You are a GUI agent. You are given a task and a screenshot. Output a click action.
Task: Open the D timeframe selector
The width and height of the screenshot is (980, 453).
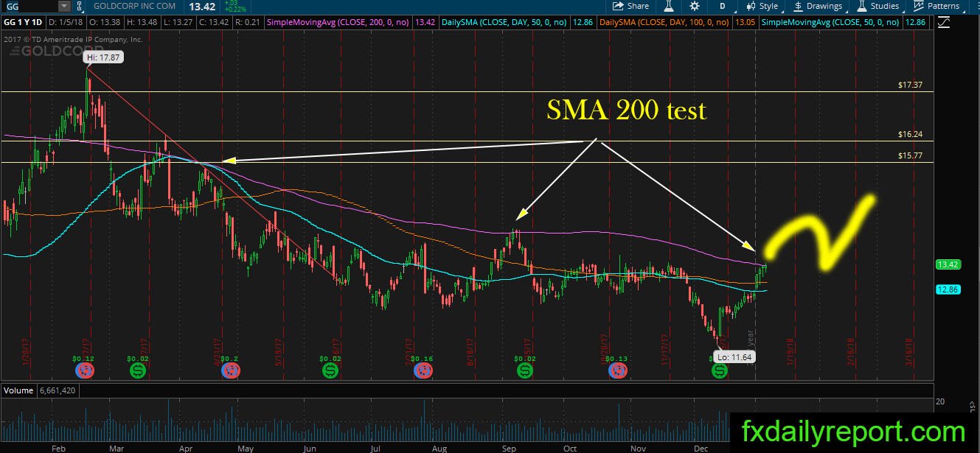click(723, 6)
